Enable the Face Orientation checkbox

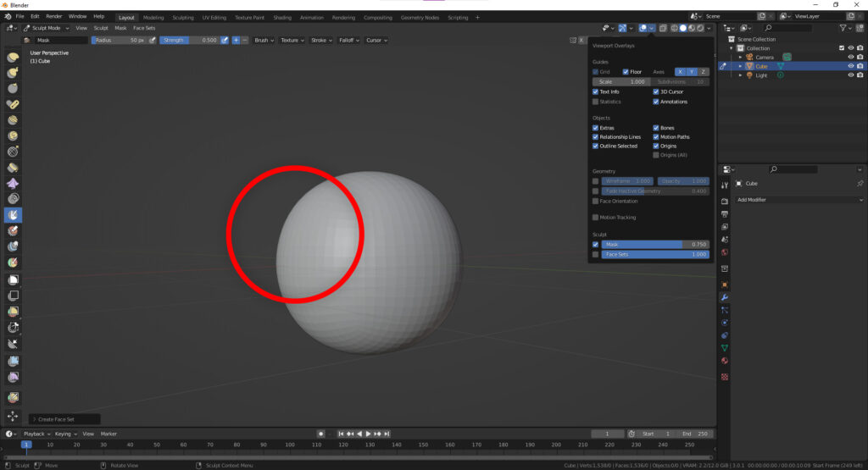(595, 201)
